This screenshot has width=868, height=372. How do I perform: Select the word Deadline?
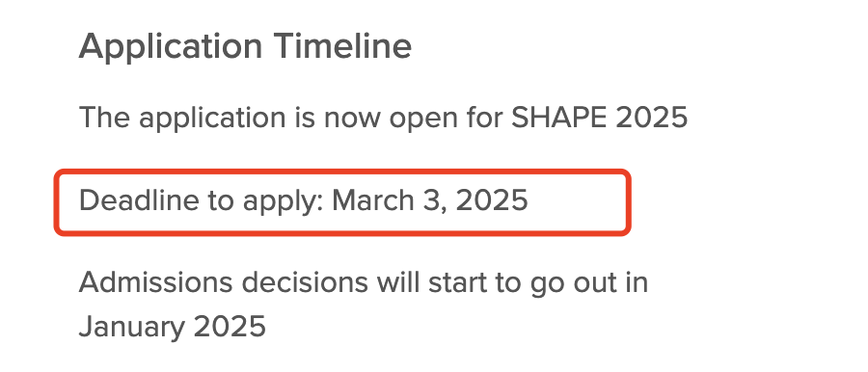pos(140,199)
